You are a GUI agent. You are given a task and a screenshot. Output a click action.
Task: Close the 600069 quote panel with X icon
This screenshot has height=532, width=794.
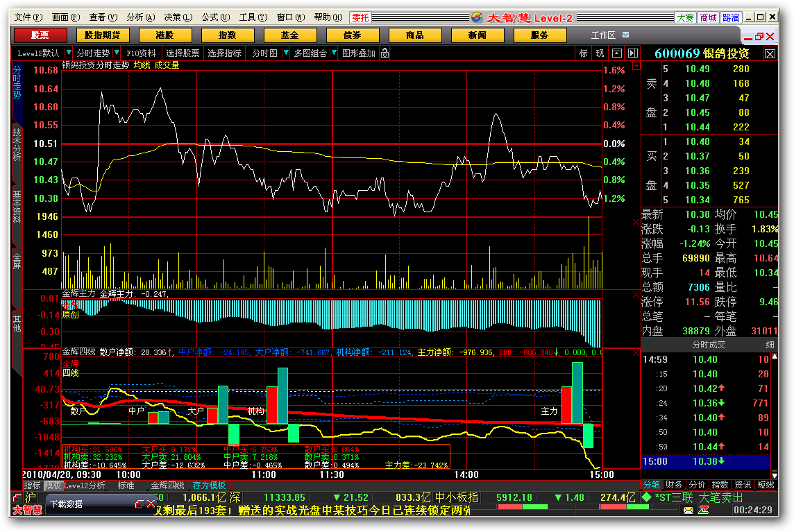[x=770, y=53]
